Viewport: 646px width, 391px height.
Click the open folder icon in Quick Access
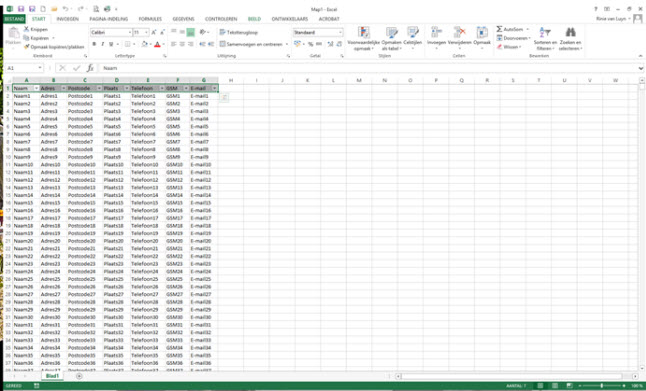point(54,9)
